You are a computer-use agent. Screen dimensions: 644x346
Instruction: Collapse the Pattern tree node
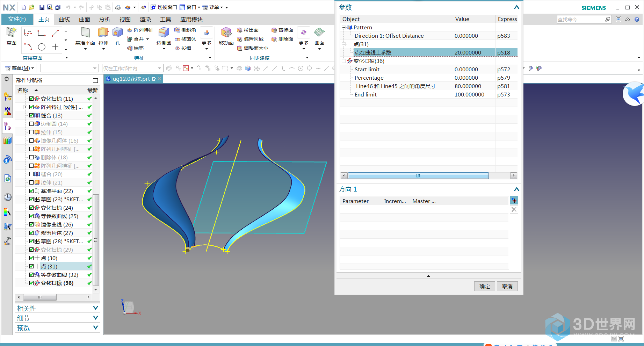pos(344,27)
